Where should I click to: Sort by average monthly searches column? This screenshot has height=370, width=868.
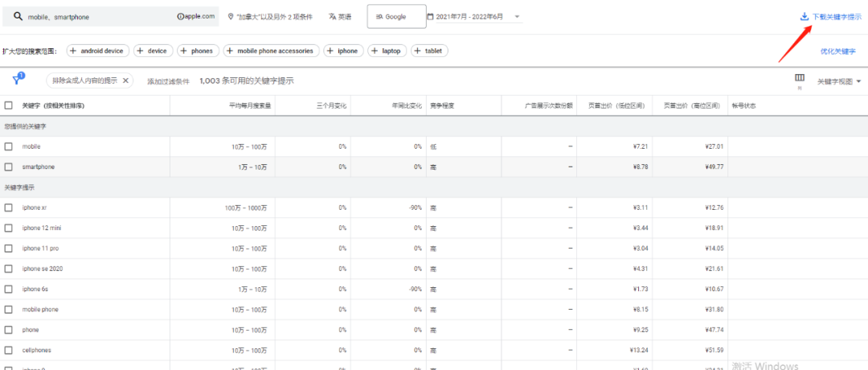click(x=250, y=105)
